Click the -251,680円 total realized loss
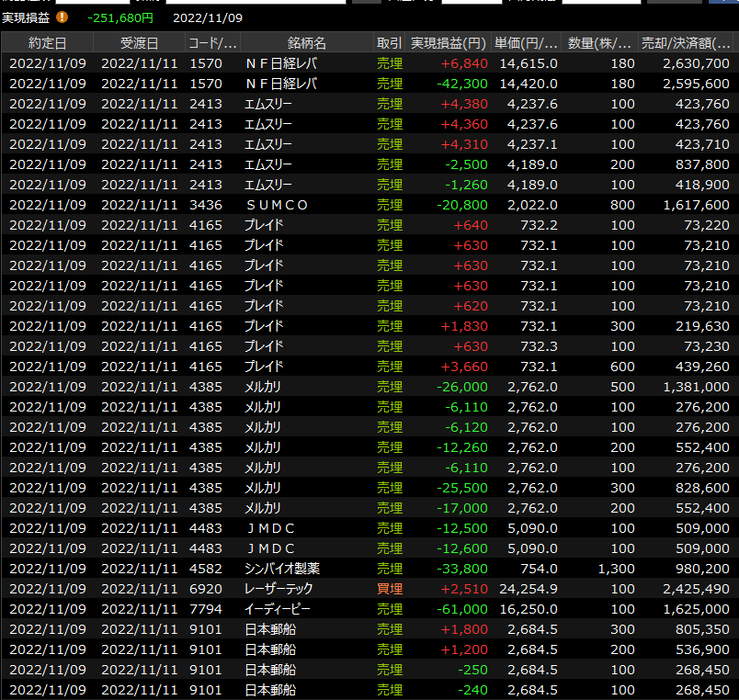The height and width of the screenshot is (700, 739). point(120,17)
